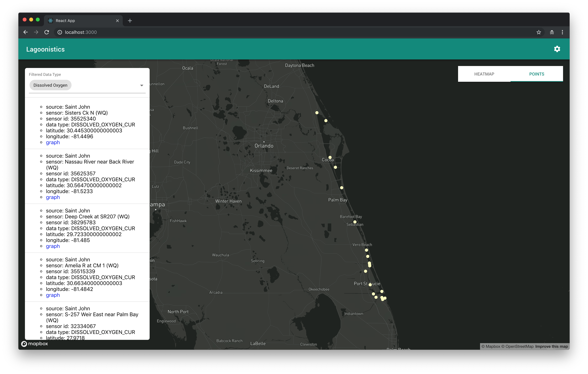The image size is (588, 374).
Task: Select the POINTS tab
Action: click(x=536, y=74)
